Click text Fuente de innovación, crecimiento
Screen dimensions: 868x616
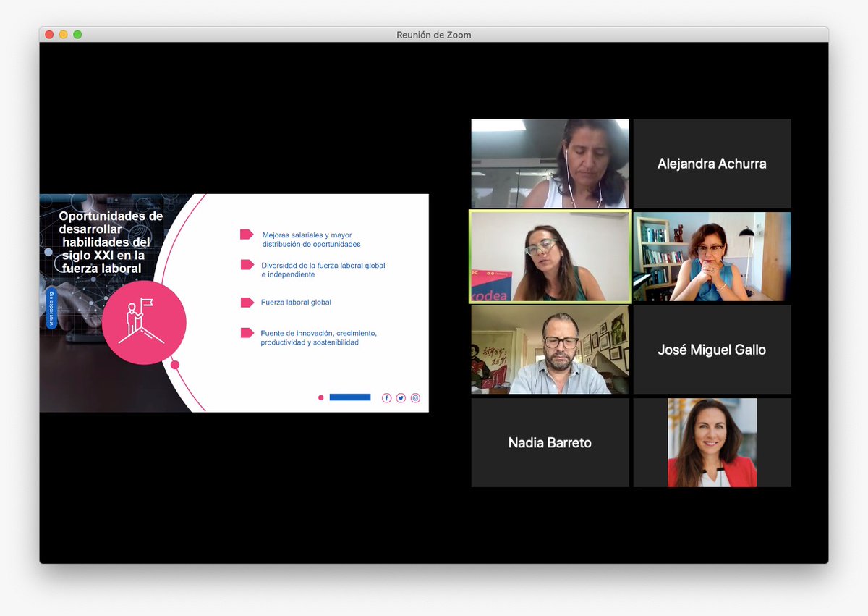tap(319, 337)
